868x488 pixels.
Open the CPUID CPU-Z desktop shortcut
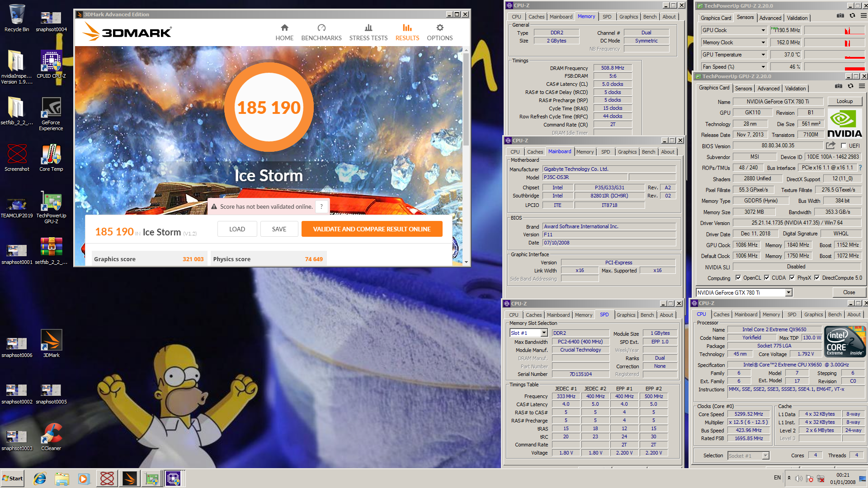click(51, 65)
